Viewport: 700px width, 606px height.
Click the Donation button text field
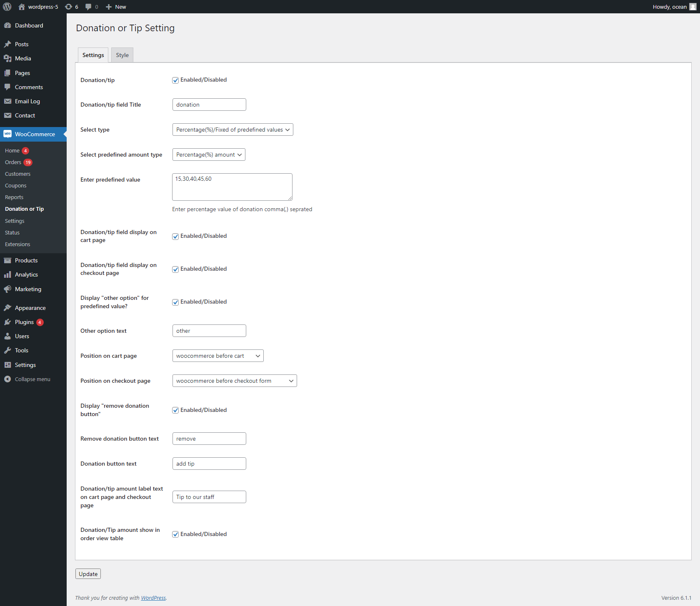coord(209,463)
